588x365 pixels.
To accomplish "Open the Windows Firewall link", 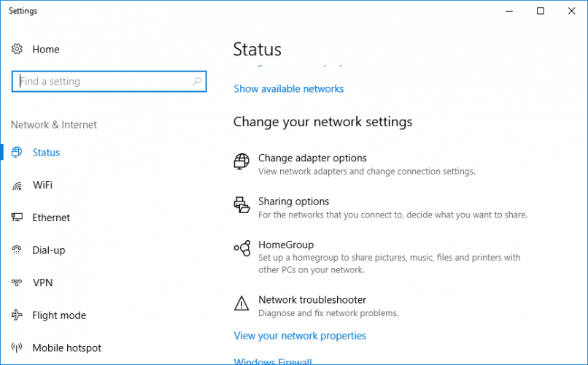I will [x=273, y=361].
